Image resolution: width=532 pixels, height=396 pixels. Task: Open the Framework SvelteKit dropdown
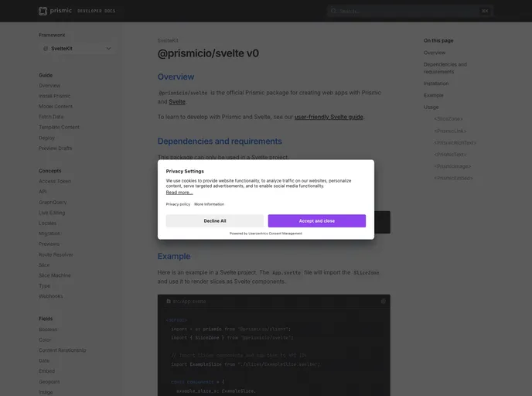pos(77,48)
